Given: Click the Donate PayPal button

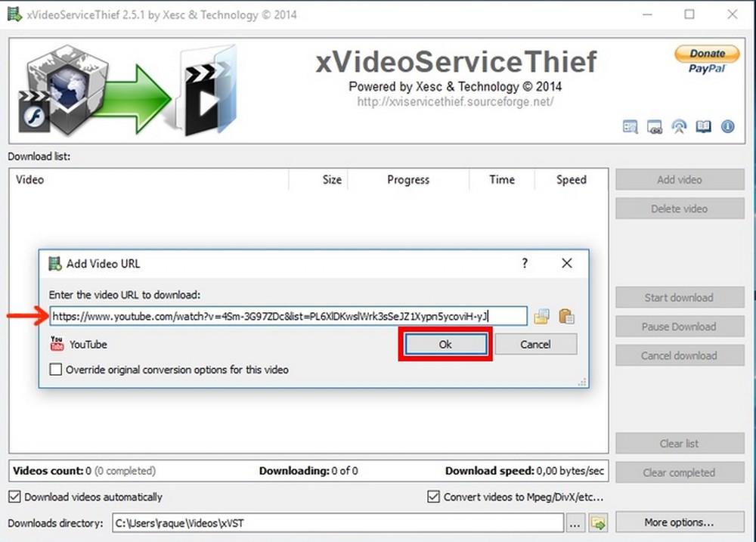Looking at the screenshot, I should (x=707, y=60).
